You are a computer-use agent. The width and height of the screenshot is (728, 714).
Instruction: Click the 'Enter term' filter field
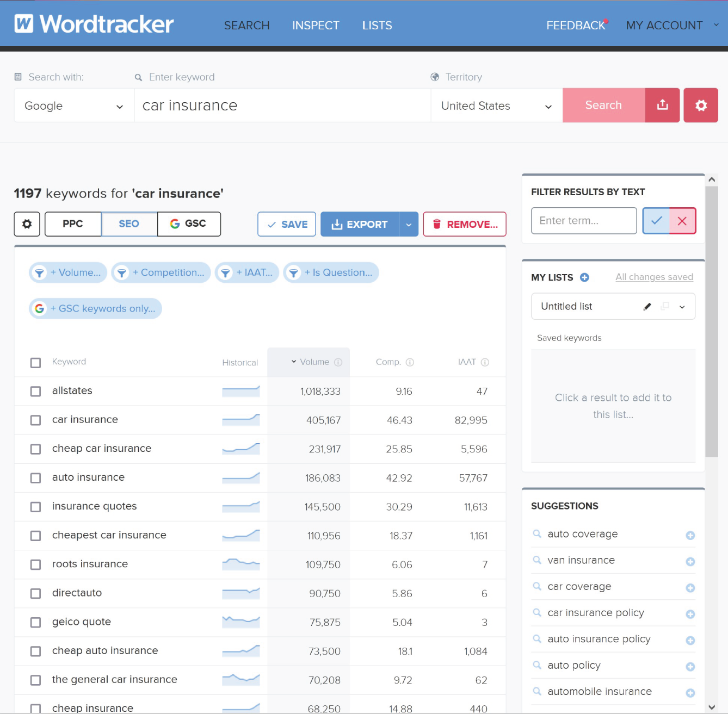[583, 221]
